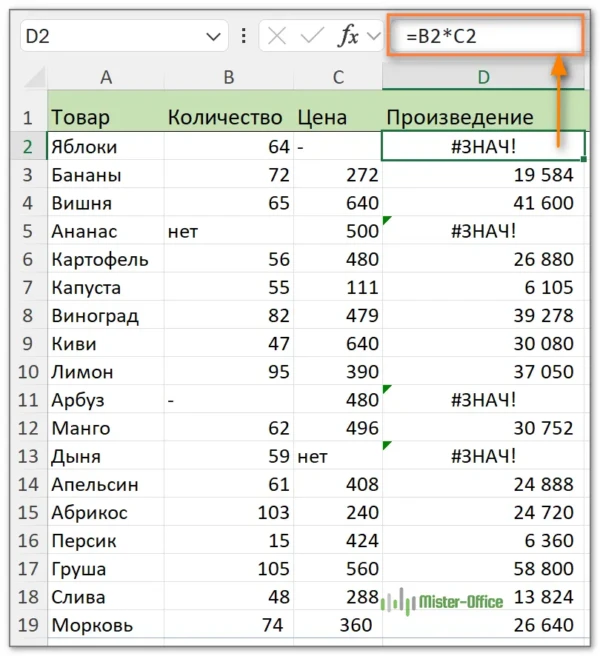
Task: Select the cell containing Виноград
Action: coord(105,316)
